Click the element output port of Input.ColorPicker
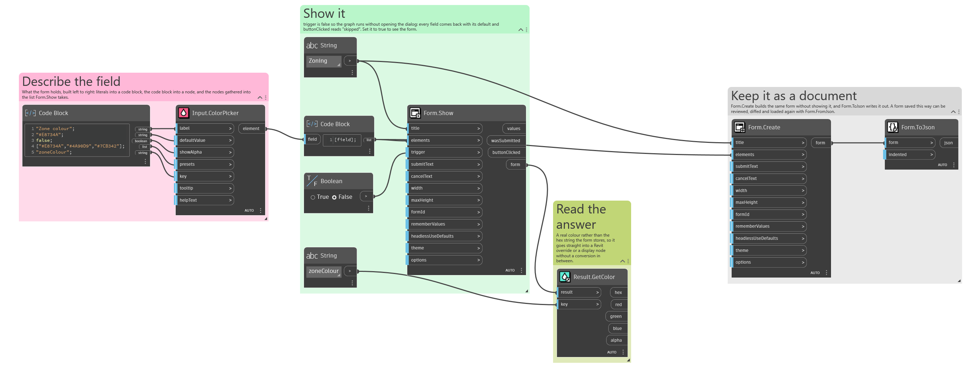Image resolution: width=980 pixels, height=367 pixels. tap(251, 129)
